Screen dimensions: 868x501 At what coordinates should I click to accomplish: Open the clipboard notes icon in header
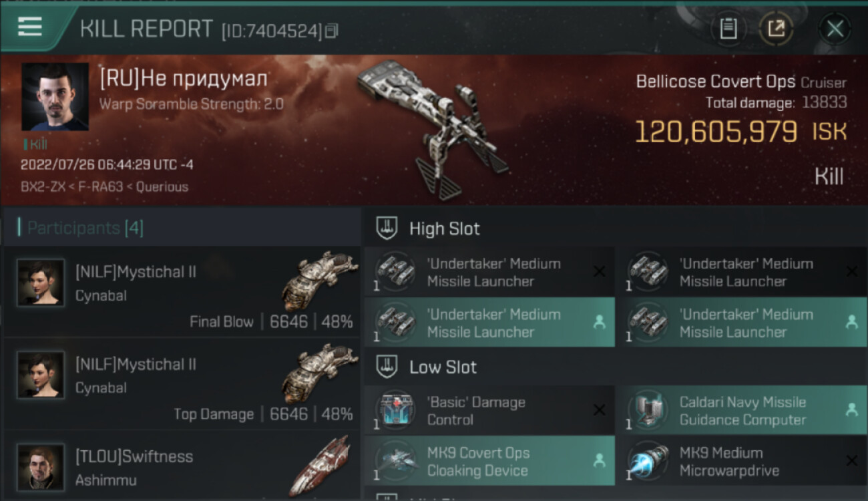click(728, 29)
